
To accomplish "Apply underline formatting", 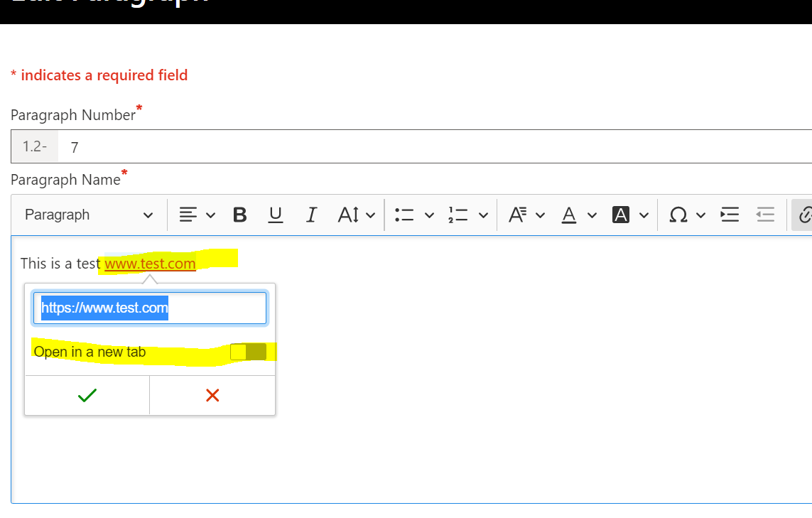I will [x=276, y=215].
